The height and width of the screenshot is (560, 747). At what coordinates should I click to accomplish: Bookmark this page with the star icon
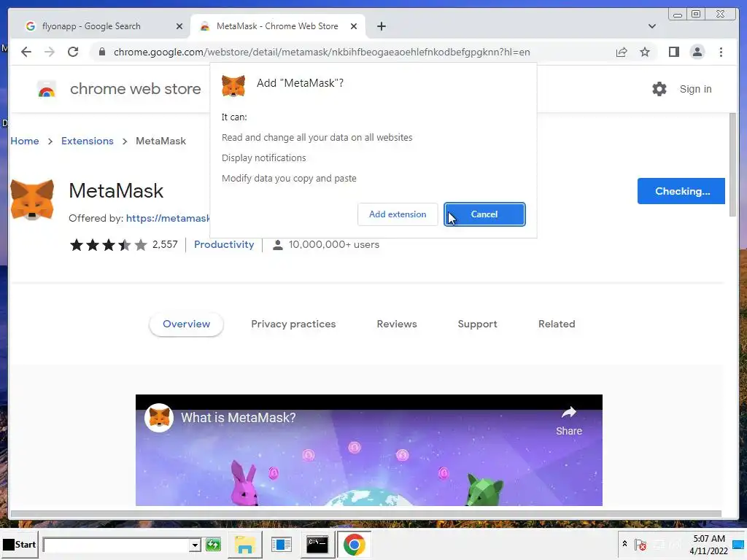(645, 52)
